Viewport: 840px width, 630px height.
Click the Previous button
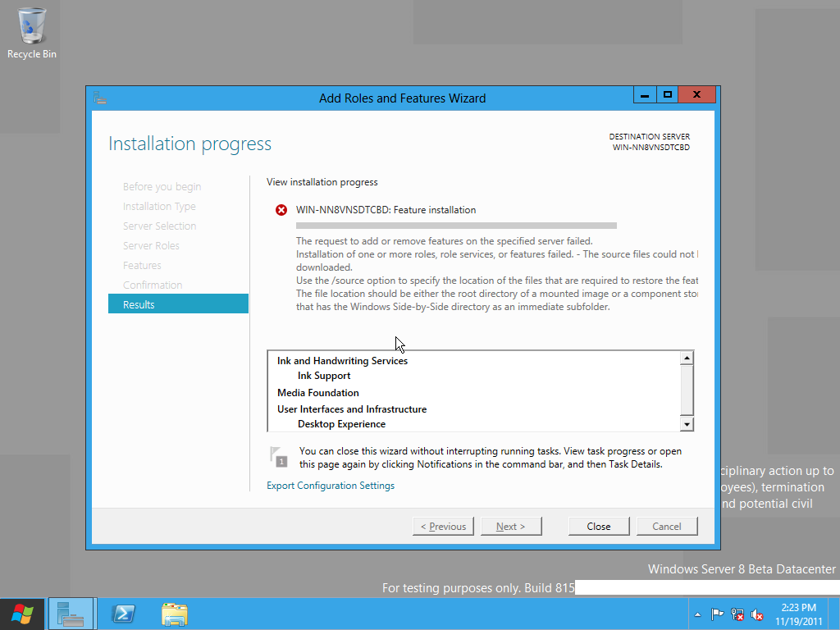443,526
